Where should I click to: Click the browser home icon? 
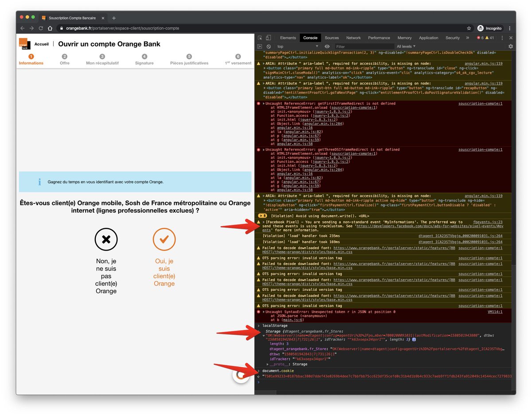[x=51, y=28]
